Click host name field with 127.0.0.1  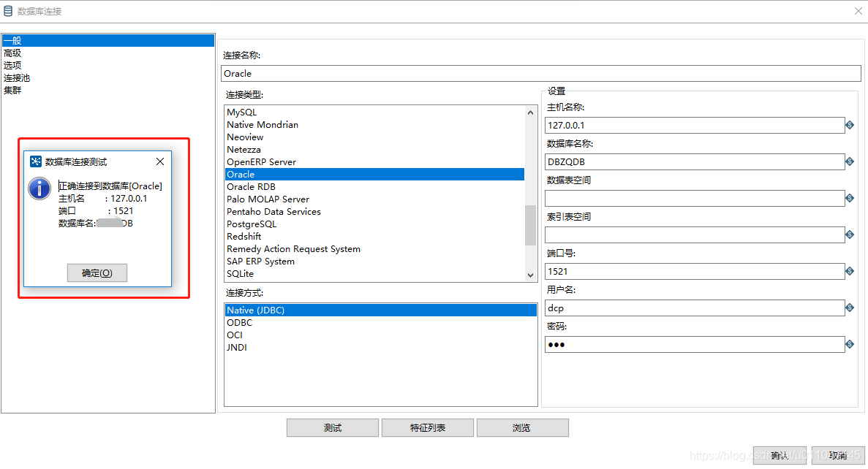coord(695,125)
